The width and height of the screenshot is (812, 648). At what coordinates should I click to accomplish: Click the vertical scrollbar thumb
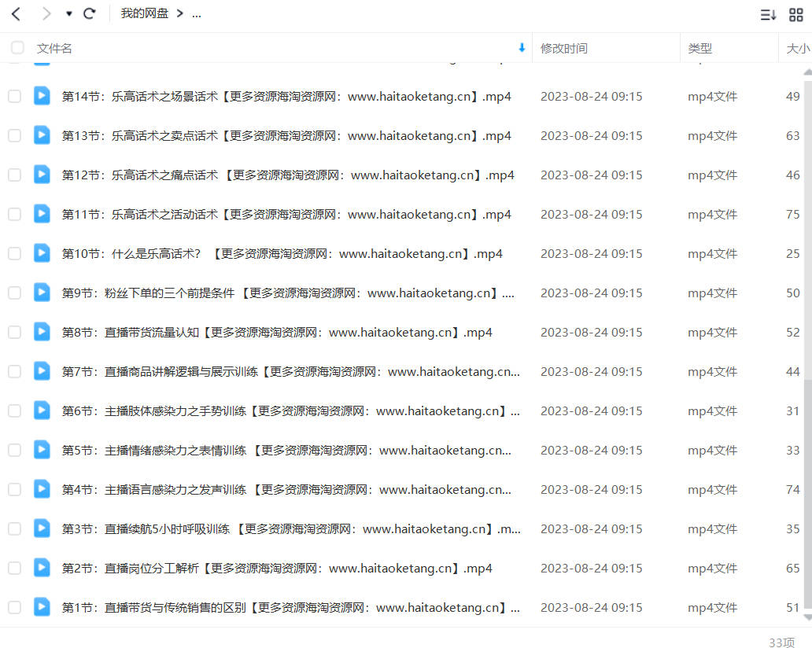(808, 495)
